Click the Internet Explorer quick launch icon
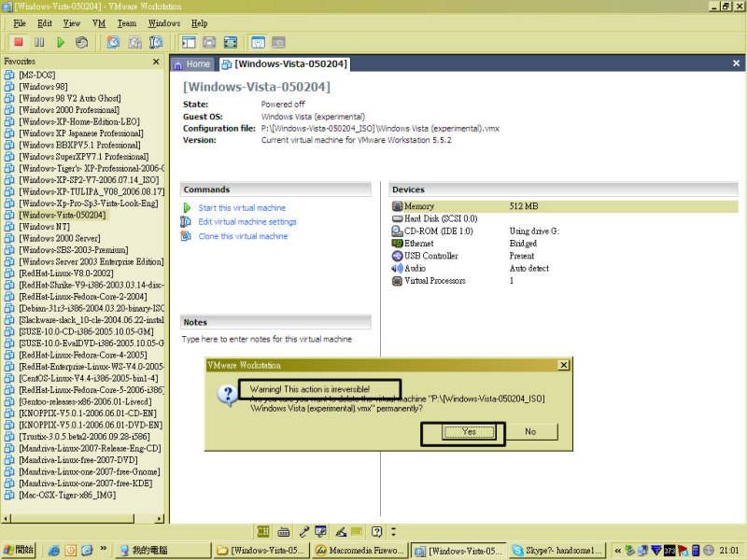The image size is (747, 560). (54, 551)
